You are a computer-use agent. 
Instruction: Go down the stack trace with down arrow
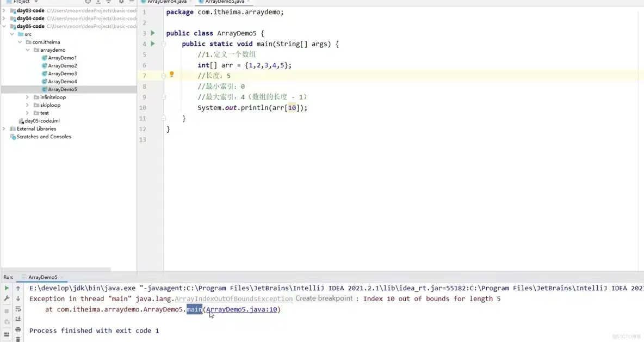18,299
